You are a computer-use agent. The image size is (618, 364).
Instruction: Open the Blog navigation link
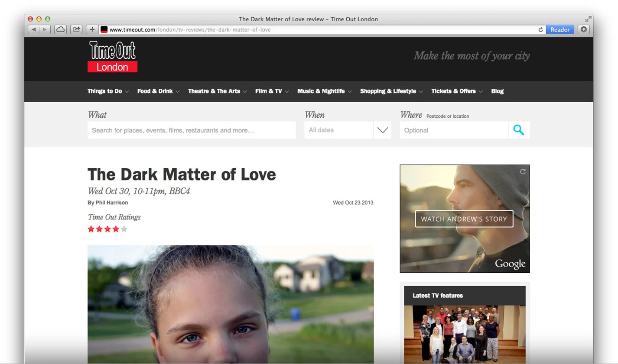coord(497,91)
